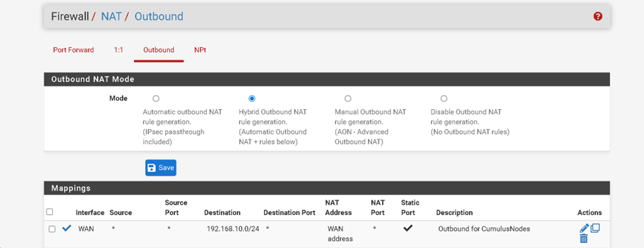644x248 pixels.
Task: Select Hybrid Outbound NAT mode radio
Action: [x=252, y=99]
